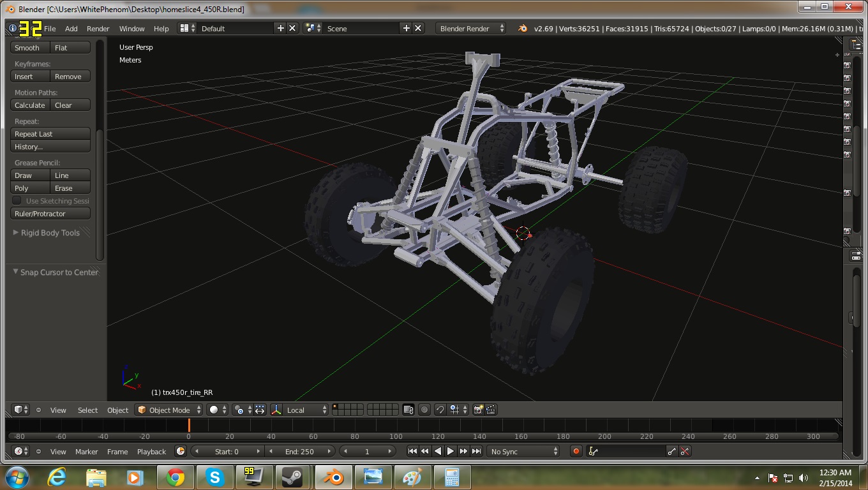Screen dimensions: 868x490
Task: Open the Add menu
Action: click(71, 29)
